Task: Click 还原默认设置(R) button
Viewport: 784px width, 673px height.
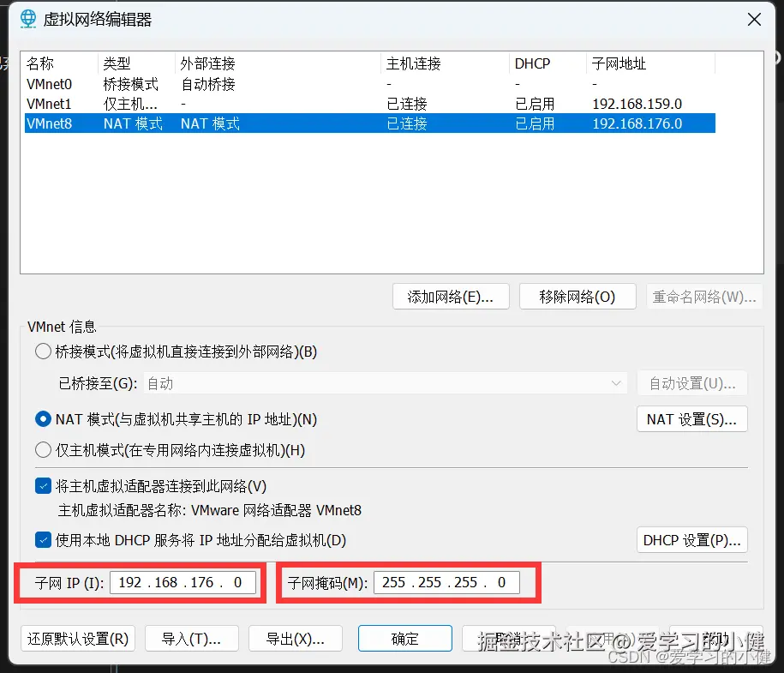Action: coord(78,639)
